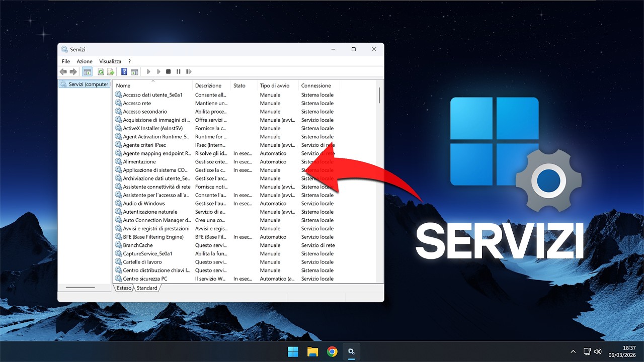The width and height of the screenshot is (644, 362).
Task: Click the Refresh toolbar icon
Action: [x=101, y=72]
